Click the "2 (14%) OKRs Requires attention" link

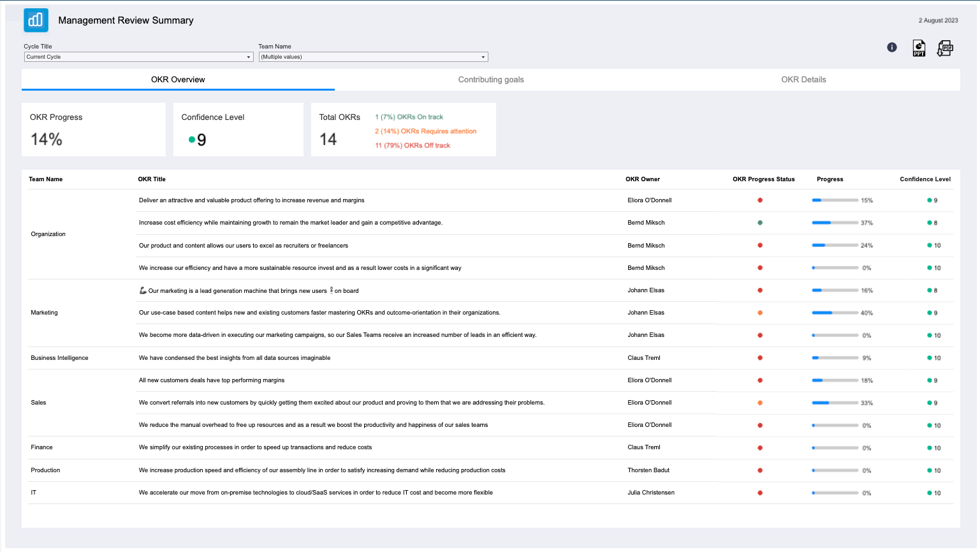[x=426, y=131]
